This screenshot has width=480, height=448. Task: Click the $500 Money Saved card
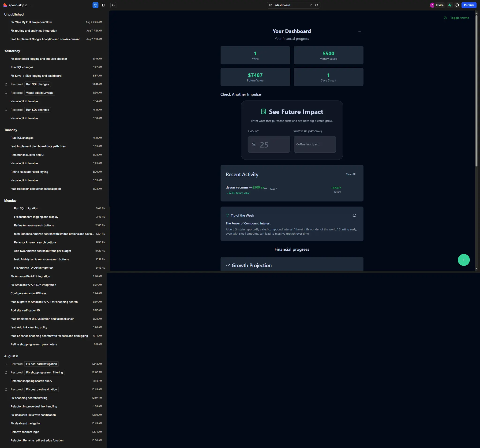click(328, 55)
